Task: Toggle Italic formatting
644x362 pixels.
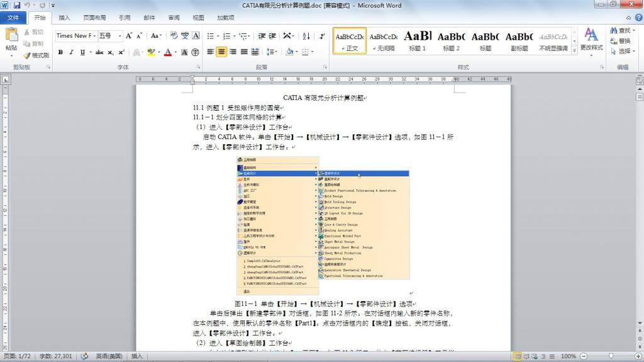Action: (x=71, y=52)
